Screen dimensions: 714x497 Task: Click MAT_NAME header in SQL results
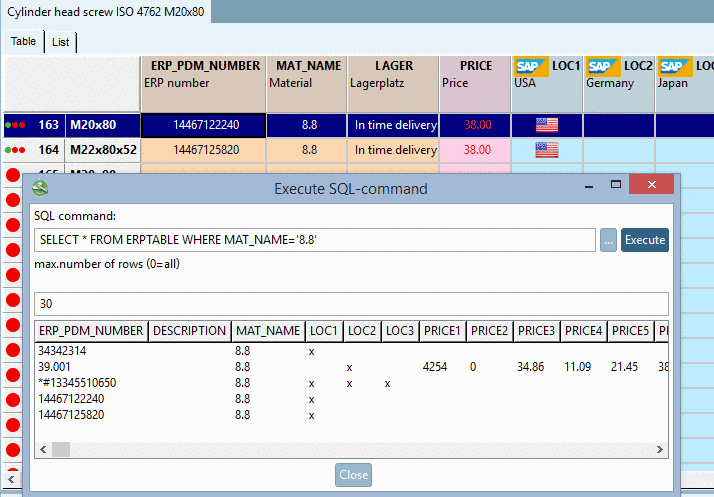point(268,331)
